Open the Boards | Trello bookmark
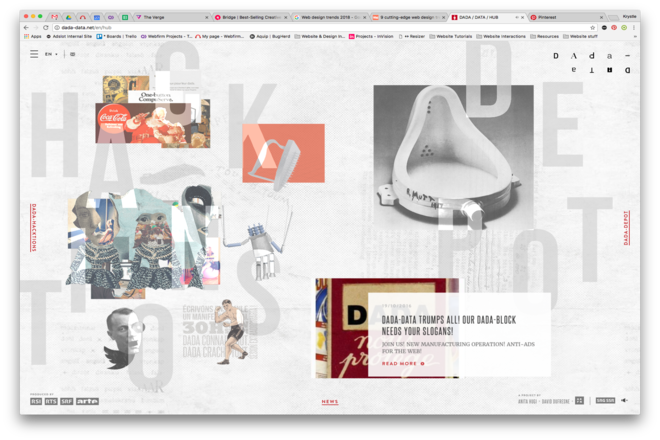This screenshot has width=660, height=440. (117, 36)
